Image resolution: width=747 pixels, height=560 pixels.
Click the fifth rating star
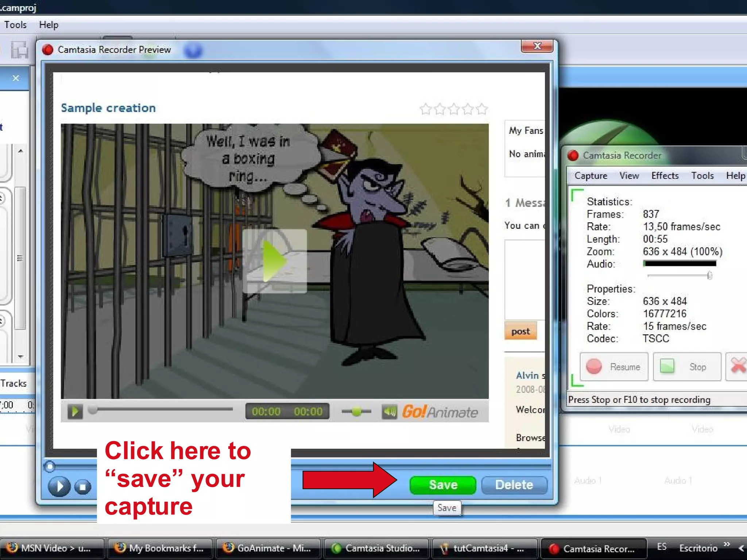[x=482, y=109]
